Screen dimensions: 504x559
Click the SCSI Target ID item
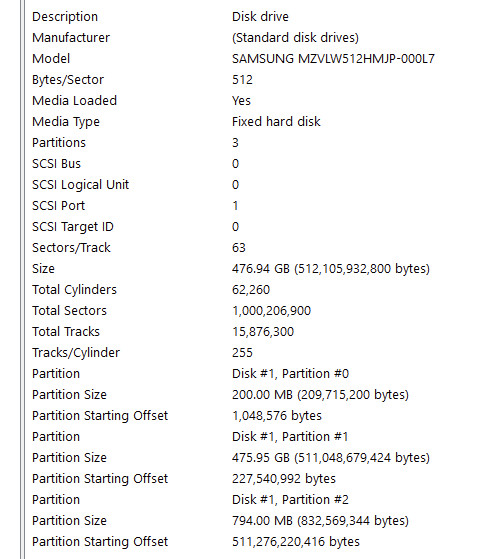73,227
